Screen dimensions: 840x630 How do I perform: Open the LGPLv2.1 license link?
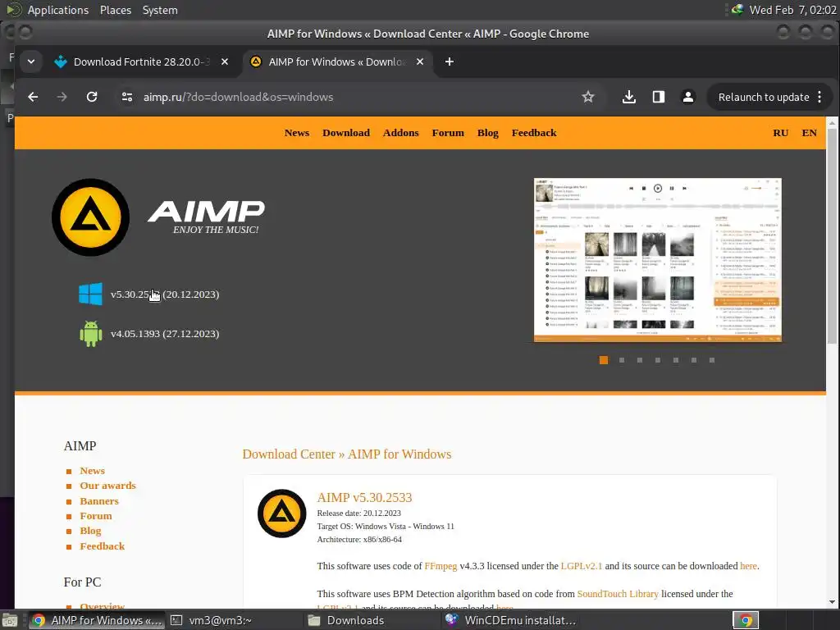click(582, 566)
